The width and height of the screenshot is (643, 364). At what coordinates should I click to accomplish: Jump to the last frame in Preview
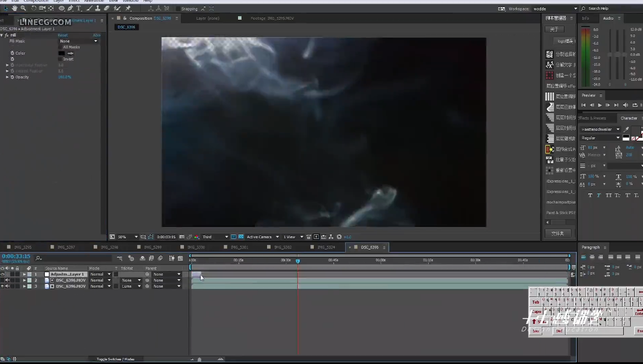[616, 106]
